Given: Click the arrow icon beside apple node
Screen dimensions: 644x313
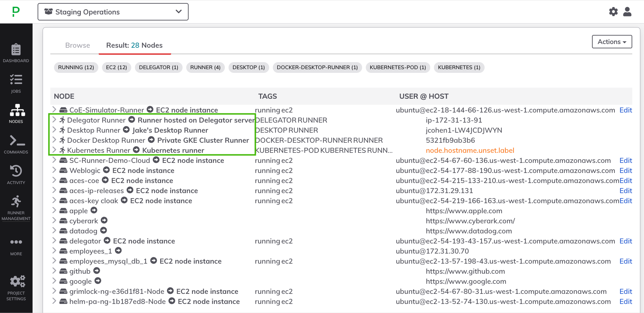Looking at the screenshot, I should pos(94,210).
